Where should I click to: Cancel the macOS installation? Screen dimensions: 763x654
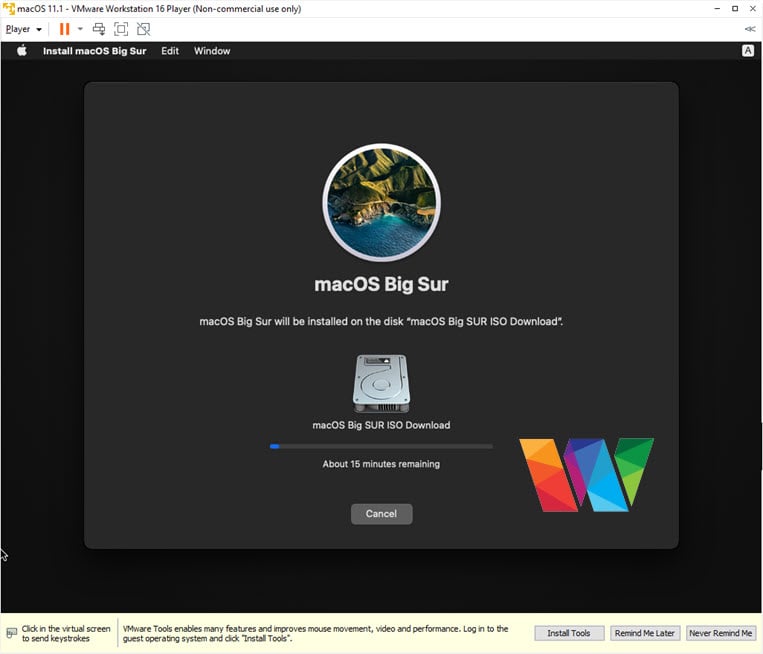(x=382, y=514)
